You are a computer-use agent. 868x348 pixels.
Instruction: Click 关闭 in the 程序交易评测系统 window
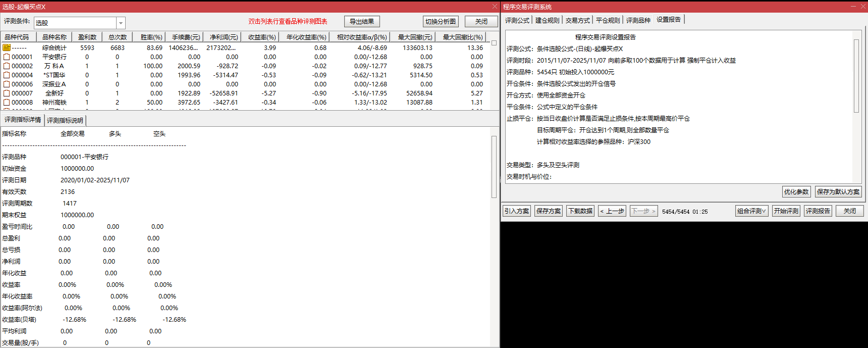pyautogui.click(x=850, y=211)
